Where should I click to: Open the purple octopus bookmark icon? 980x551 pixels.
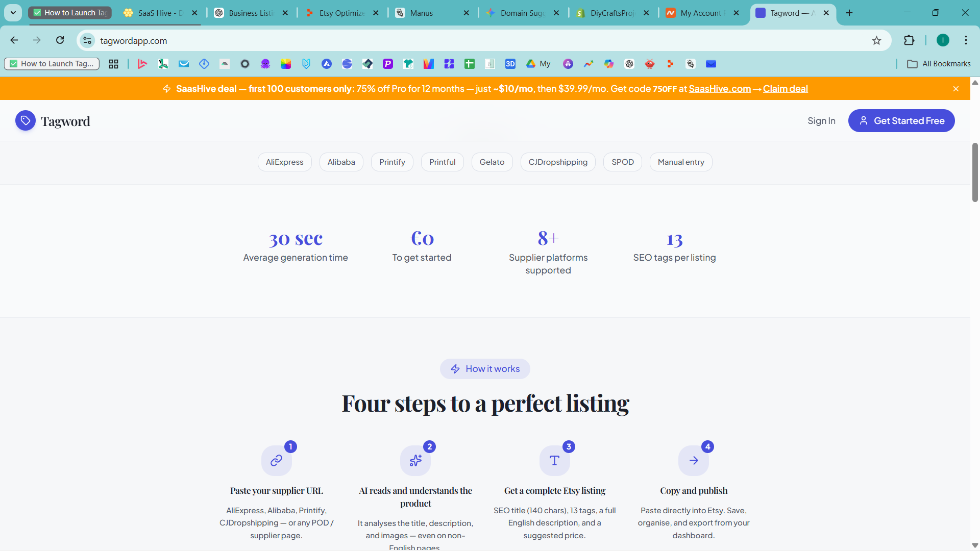(x=265, y=64)
